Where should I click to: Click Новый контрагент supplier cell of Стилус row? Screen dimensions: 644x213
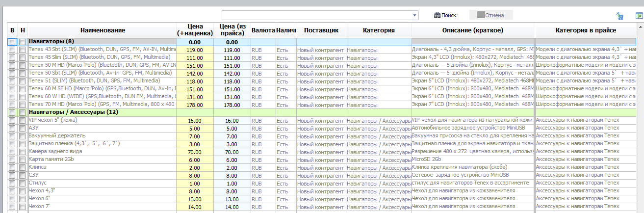pyautogui.click(x=321, y=184)
